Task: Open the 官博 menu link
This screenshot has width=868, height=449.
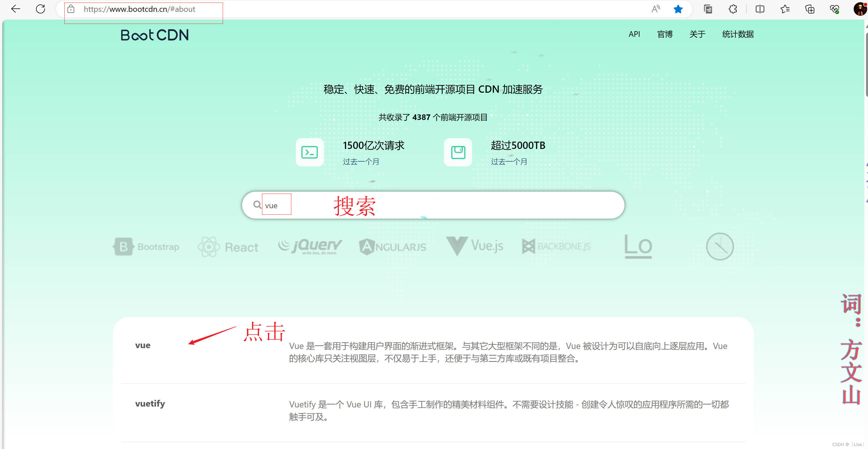Action: [665, 34]
